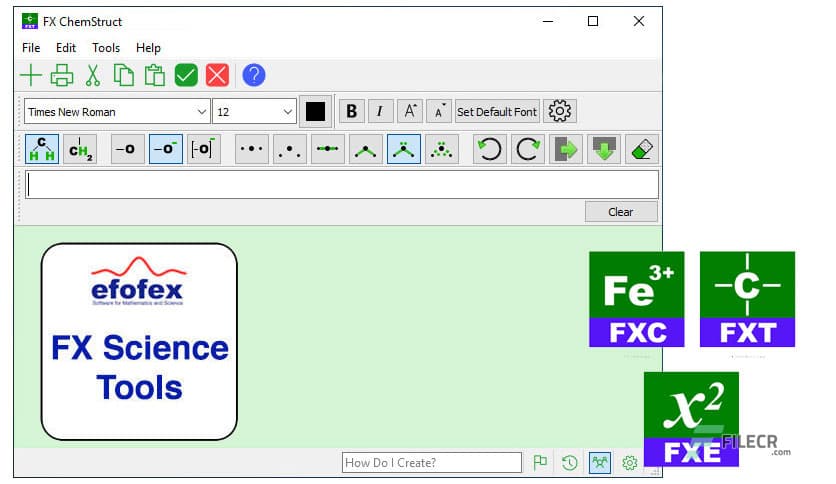The image size is (836, 484).
Task: Click the Paste clipboard icon
Action: [155, 75]
